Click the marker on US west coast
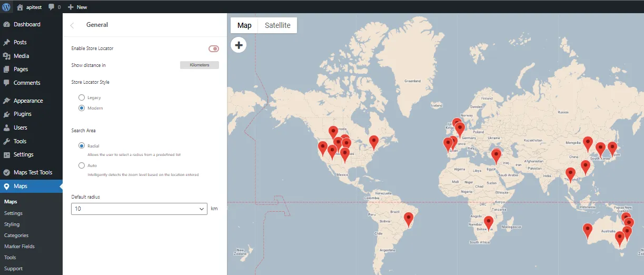The image size is (644, 275). [x=323, y=149]
